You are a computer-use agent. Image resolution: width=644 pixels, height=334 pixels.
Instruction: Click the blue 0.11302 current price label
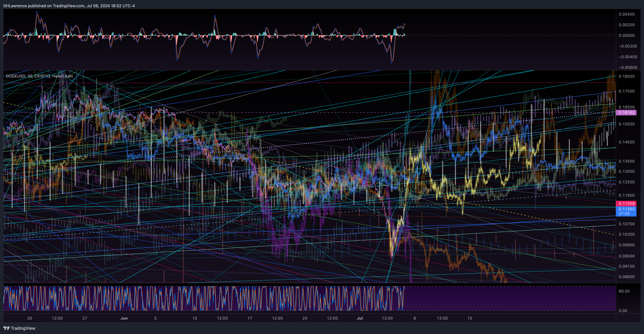(626, 211)
